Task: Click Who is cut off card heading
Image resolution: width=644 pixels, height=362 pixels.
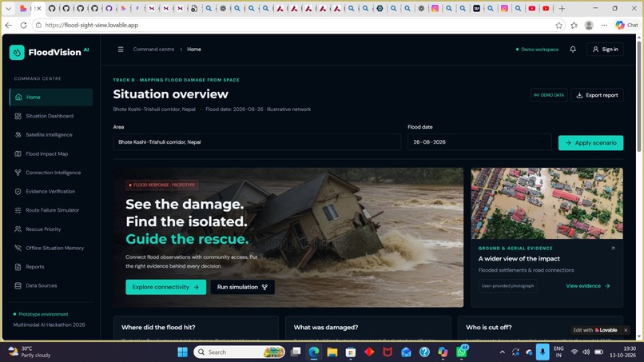Action: (489, 328)
